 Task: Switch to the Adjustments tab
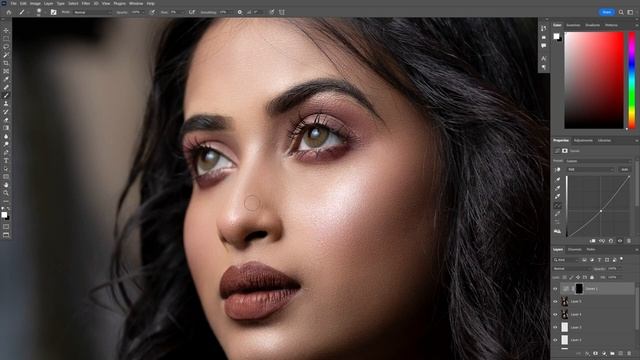point(583,140)
